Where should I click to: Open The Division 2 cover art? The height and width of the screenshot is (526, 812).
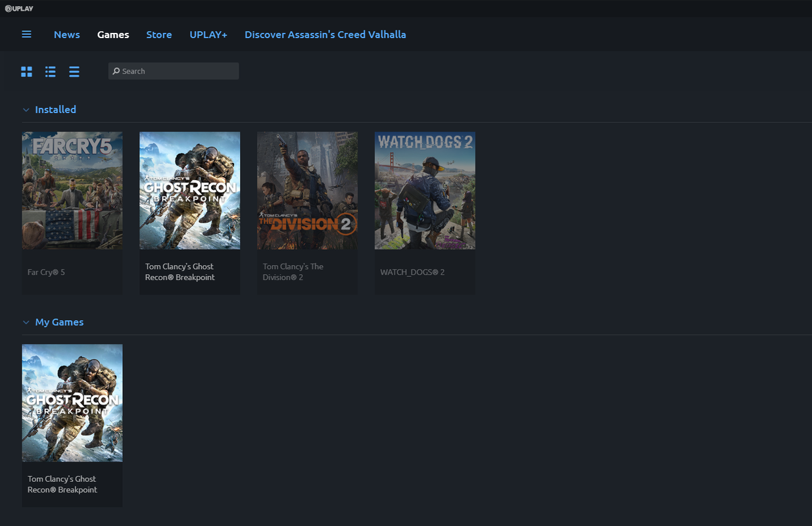[308, 191]
